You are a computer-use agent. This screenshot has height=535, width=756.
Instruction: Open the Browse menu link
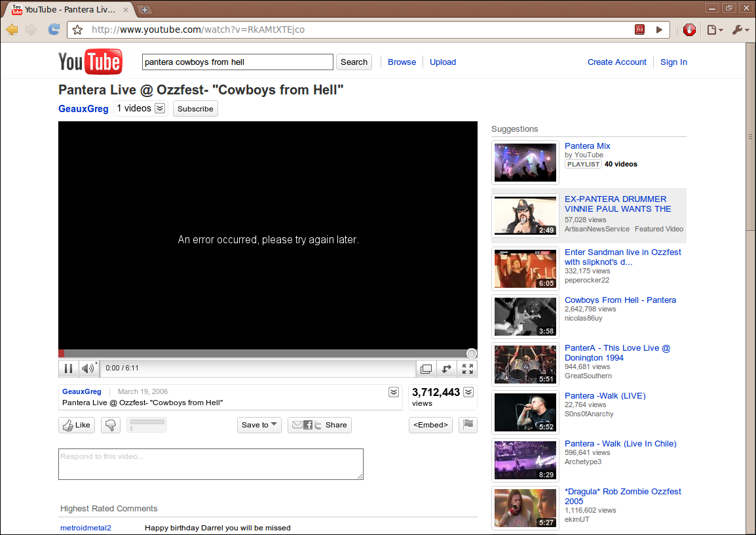coord(402,62)
